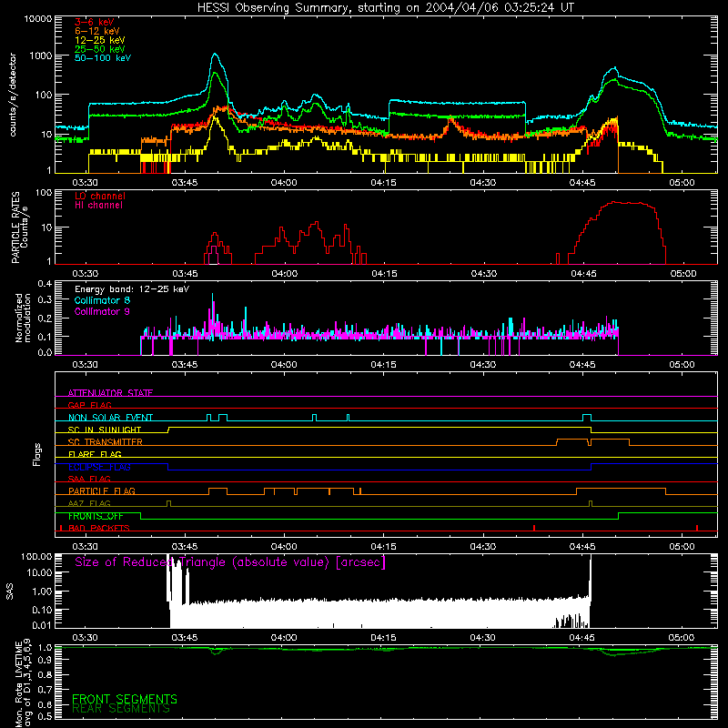Click the PARTICLE FLAG label
728x728 pixels.
tap(102, 490)
